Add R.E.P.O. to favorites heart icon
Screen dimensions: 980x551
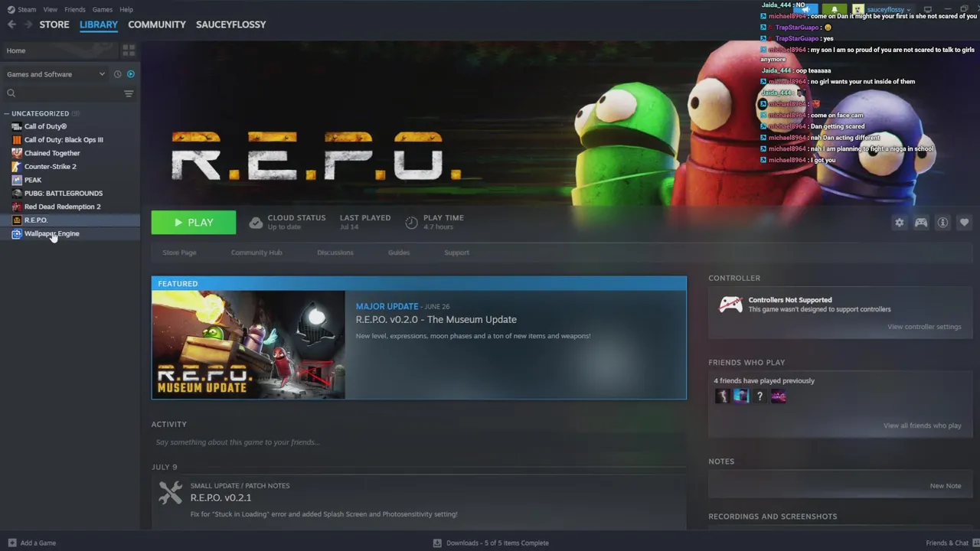(965, 223)
